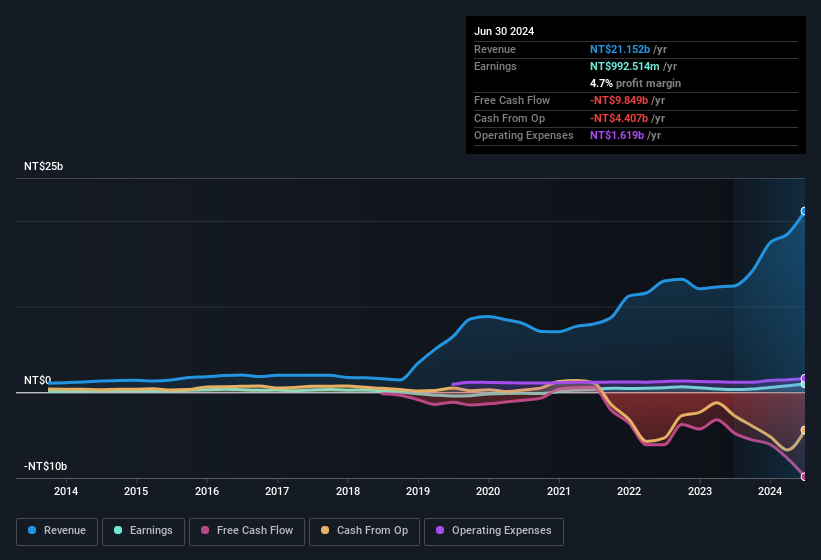This screenshot has width=821, height=560.
Task: Click the NT$992.514m earnings value
Action: click(625, 66)
